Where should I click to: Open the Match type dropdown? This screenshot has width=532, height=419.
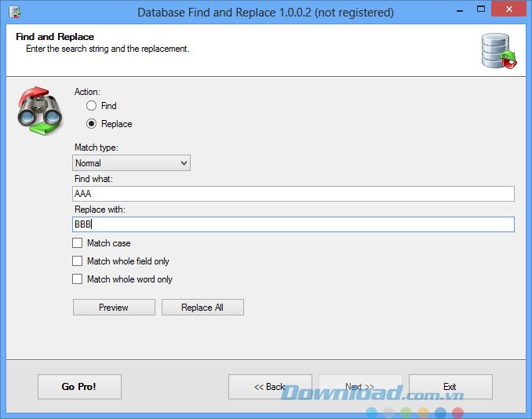pos(131,163)
